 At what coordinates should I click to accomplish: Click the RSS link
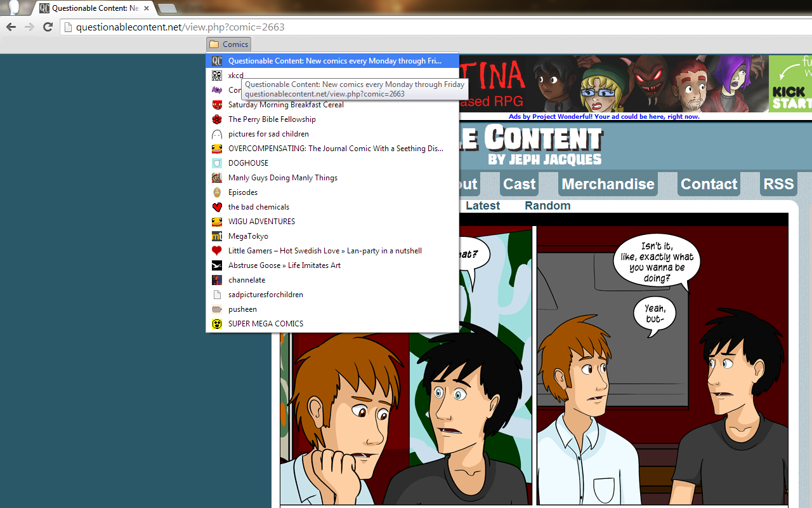(x=778, y=184)
